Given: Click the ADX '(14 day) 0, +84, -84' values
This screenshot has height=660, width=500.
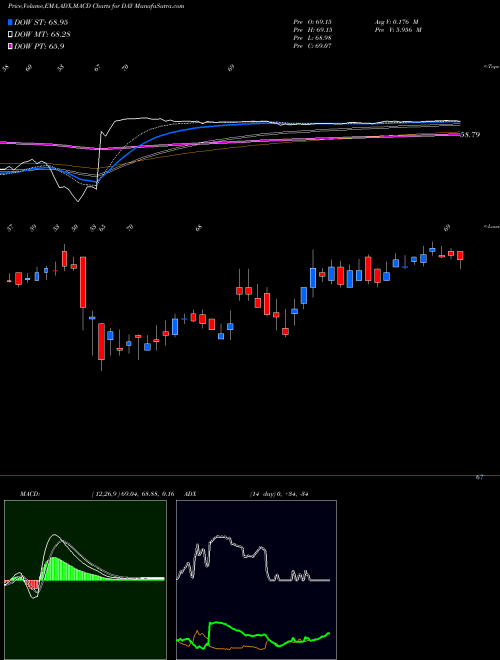Looking at the screenshot, I should 279,494.
